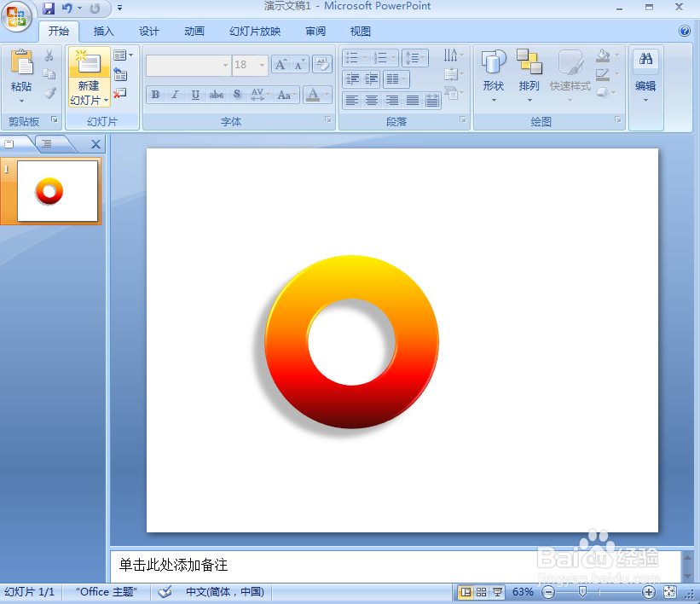Switch to the Animations tab
Image resolution: width=700 pixels, height=604 pixels.
click(x=194, y=32)
